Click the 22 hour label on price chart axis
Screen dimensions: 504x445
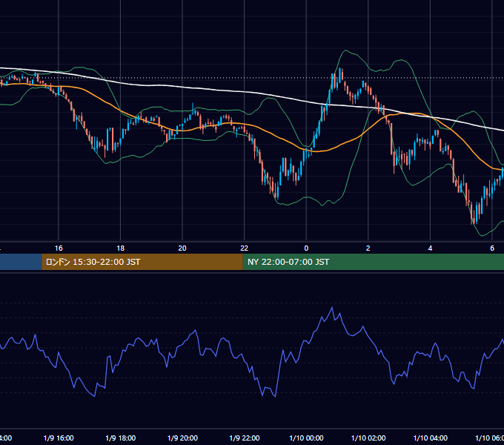click(x=245, y=248)
